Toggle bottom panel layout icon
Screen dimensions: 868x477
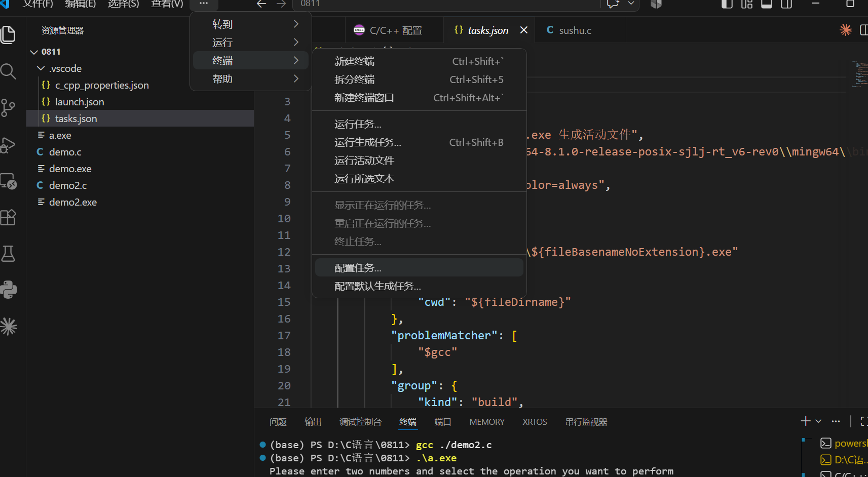pyautogui.click(x=767, y=4)
